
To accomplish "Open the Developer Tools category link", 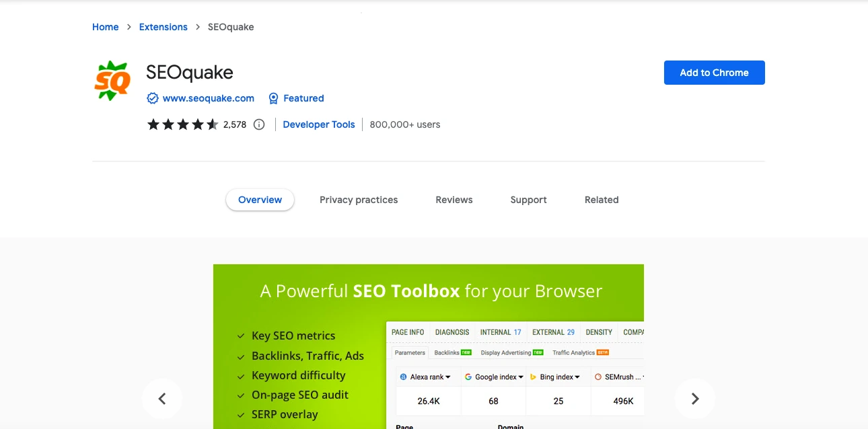I will tap(319, 124).
